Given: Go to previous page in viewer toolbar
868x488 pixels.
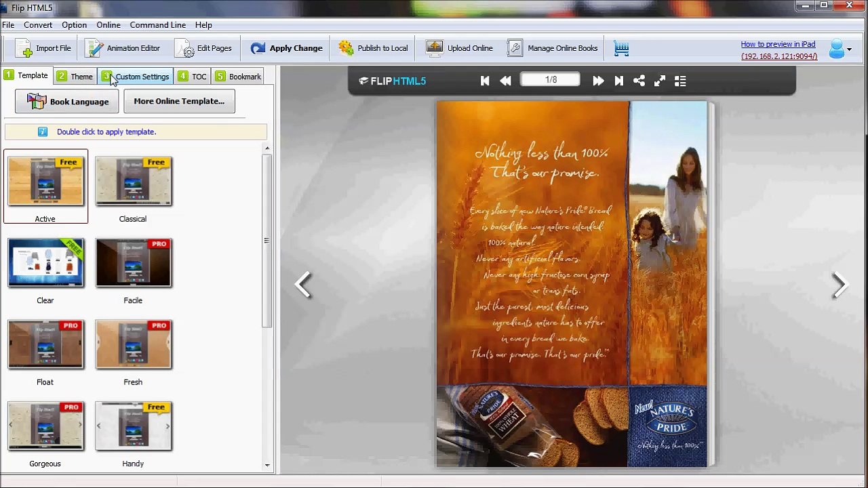Looking at the screenshot, I should [x=505, y=81].
